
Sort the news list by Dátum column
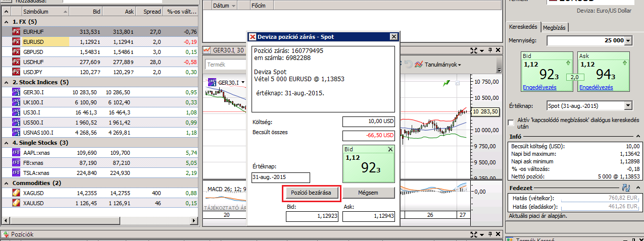point(224,6)
